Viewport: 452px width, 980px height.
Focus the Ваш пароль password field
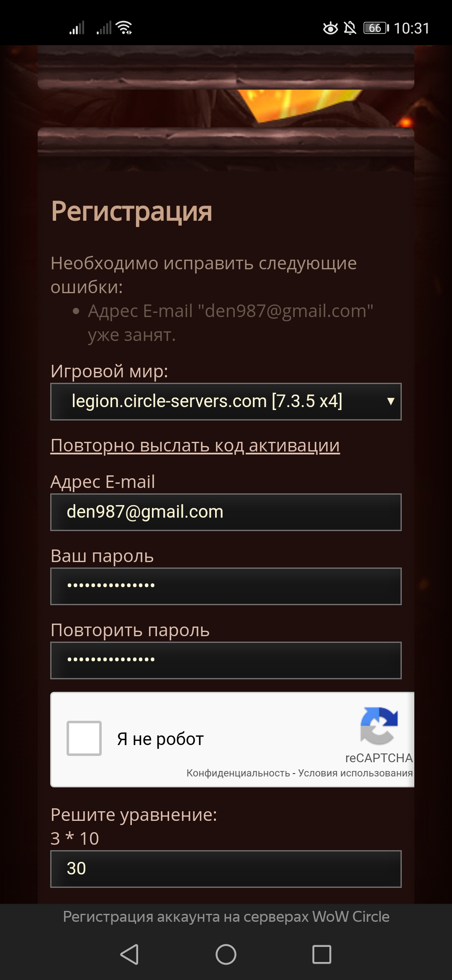click(226, 586)
